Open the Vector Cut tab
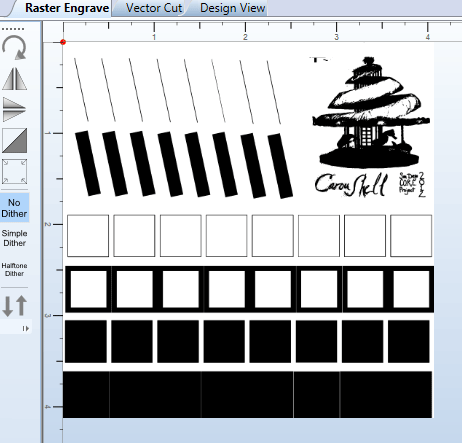Image resolution: width=462 pixels, height=443 pixels. (154, 8)
